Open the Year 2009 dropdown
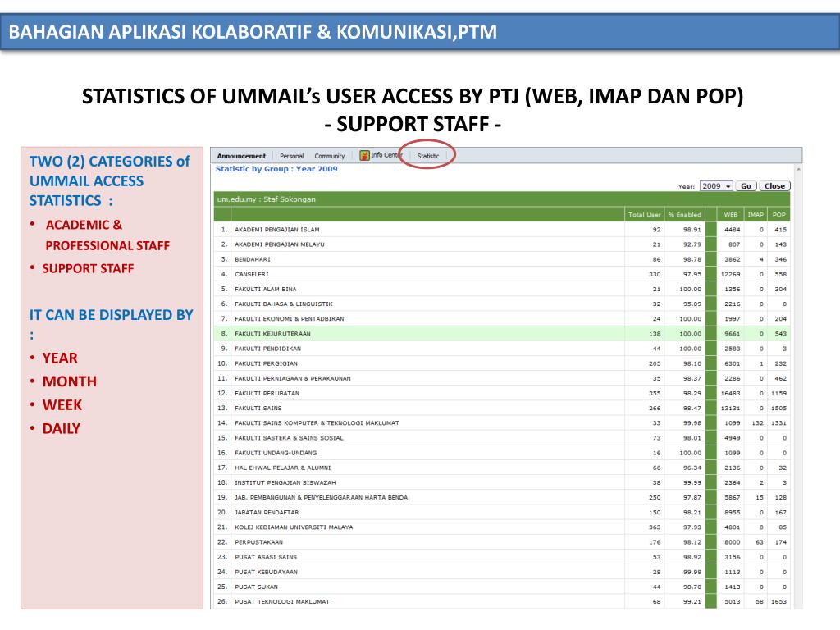 click(716, 186)
